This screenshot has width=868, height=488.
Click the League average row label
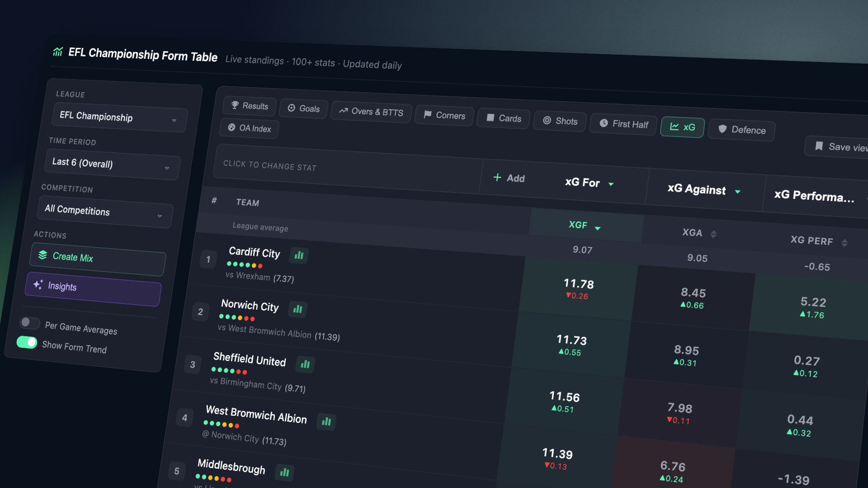[260, 226]
